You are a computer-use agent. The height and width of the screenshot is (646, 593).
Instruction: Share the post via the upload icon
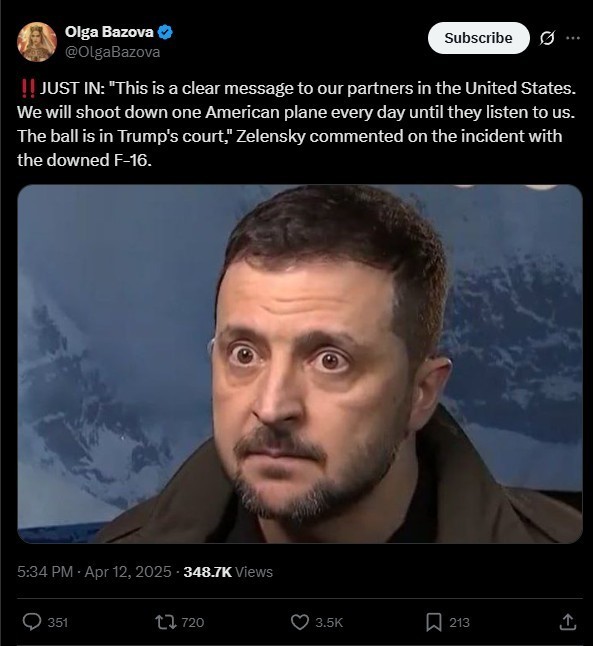pyautogui.click(x=567, y=622)
